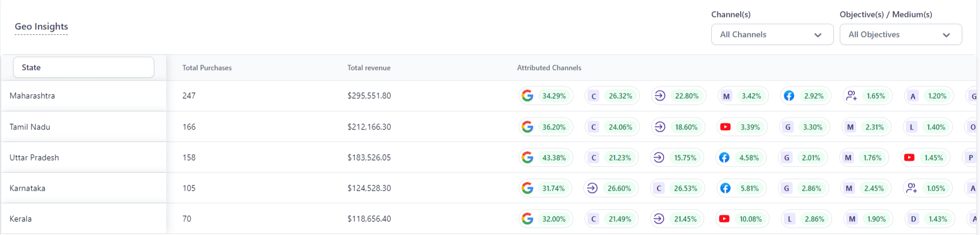Click Google icon in Tamil Nadu row
Image resolution: width=980 pixels, height=235 pixels.
[x=527, y=127]
